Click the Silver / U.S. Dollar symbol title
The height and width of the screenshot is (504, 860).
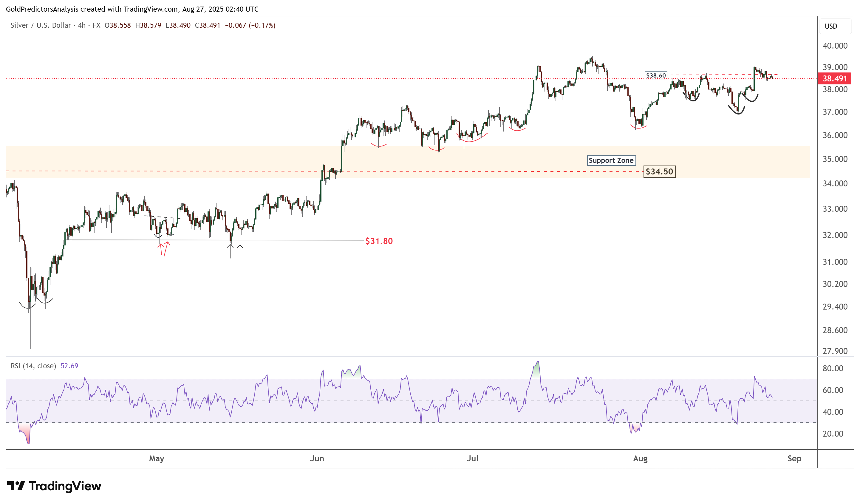click(x=41, y=25)
